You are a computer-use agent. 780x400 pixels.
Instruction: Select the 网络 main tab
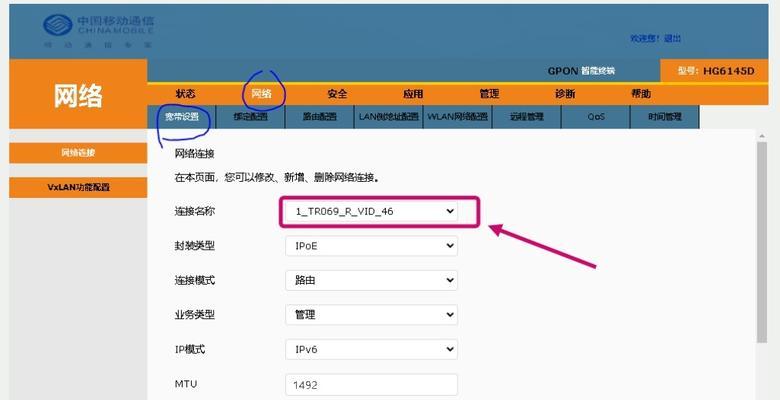click(262, 93)
